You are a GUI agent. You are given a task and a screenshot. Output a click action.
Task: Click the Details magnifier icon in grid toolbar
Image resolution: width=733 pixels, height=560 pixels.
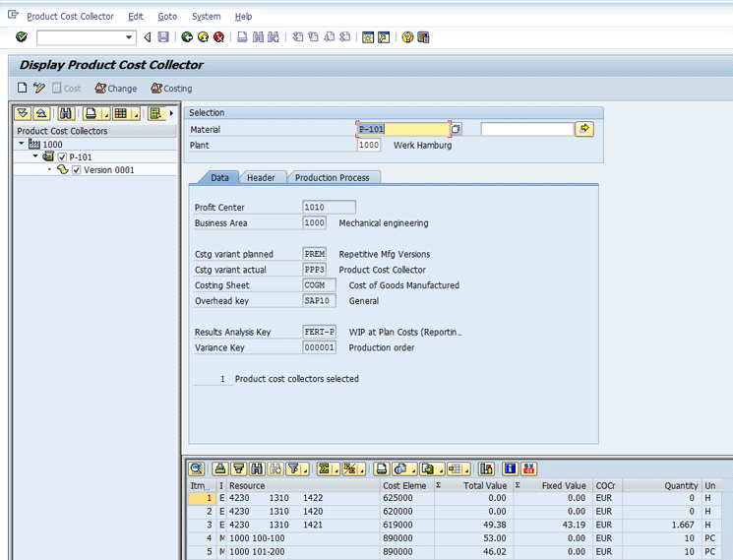197,468
